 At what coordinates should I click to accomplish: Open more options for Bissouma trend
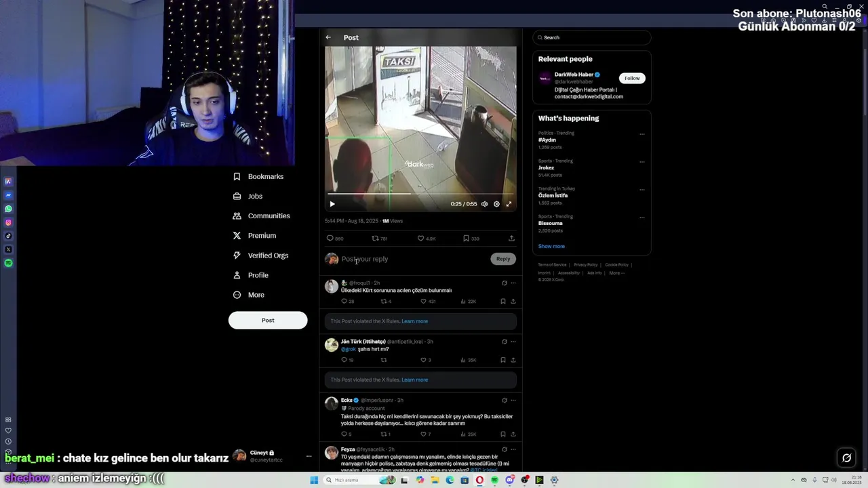click(x=642, y=218)
